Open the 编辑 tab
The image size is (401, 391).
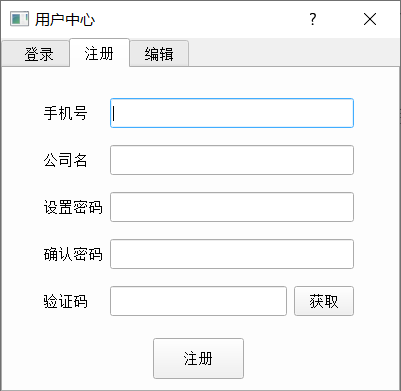159,54
